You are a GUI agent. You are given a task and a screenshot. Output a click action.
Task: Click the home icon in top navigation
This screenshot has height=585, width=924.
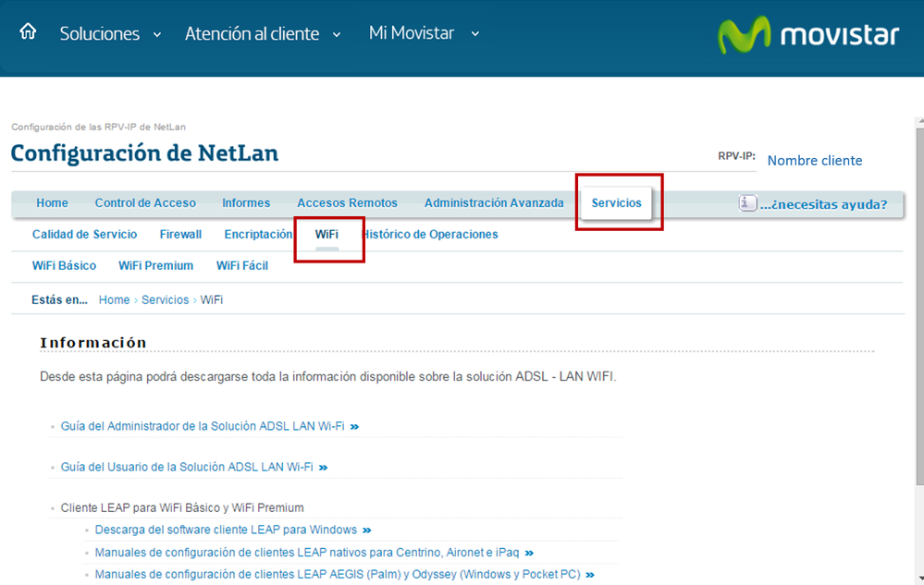point(26,30)
